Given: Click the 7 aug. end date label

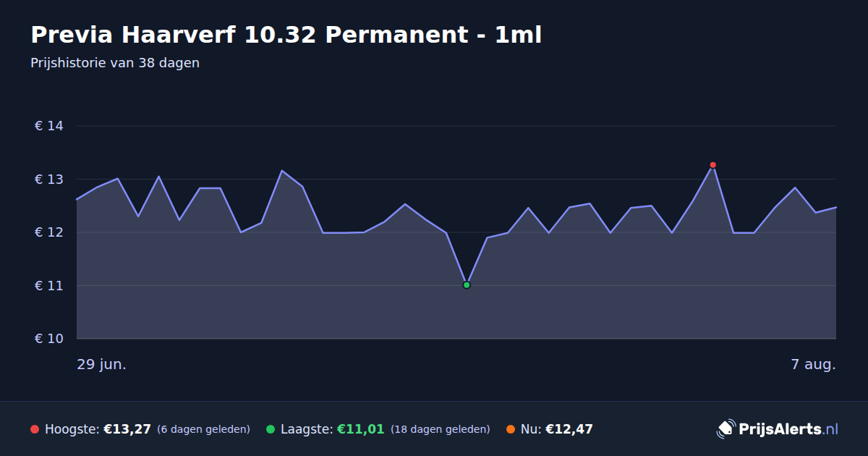Looking at the screenshot, I should click(x=813, y=364).
